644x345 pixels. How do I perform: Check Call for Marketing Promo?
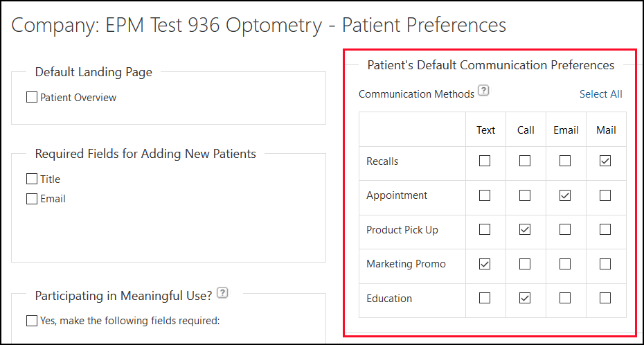[x=525, y=264]
